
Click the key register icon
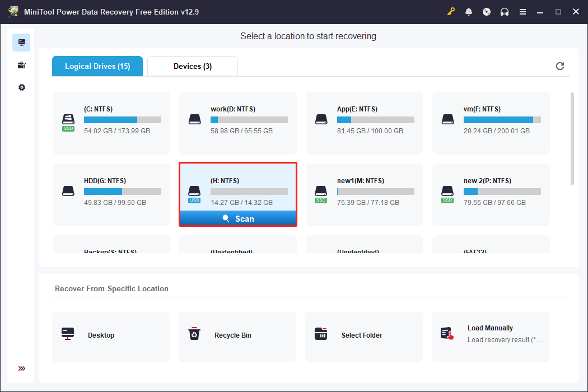tap(451, 12)
